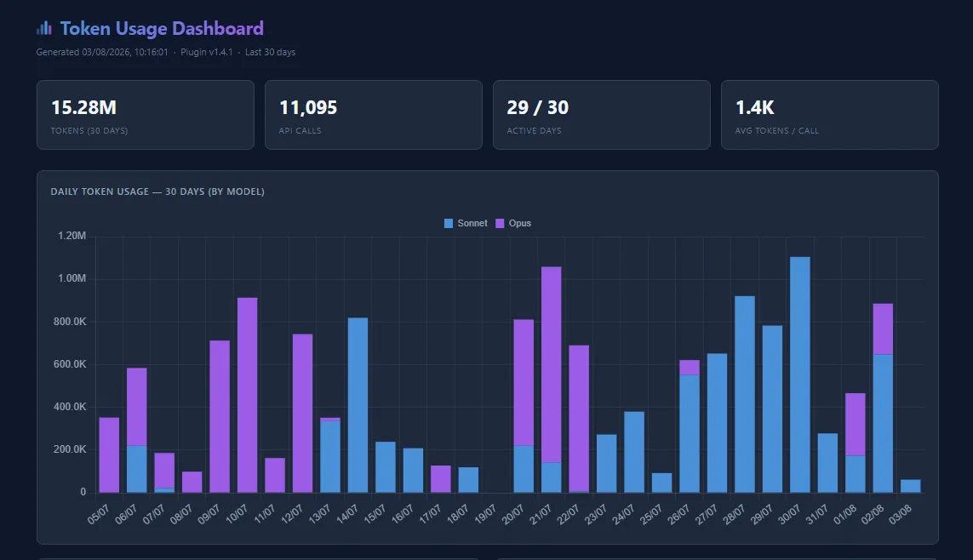Click the 200.0K y-axis label
The width and height of the screenshot is (973, 560).
click(x=70, y=449)
